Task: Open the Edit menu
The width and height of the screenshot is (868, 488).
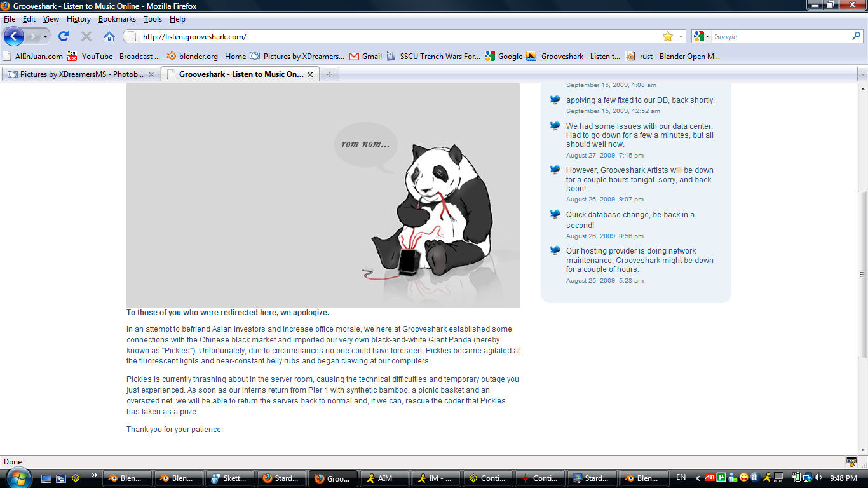Action: [x=29, y=19]
